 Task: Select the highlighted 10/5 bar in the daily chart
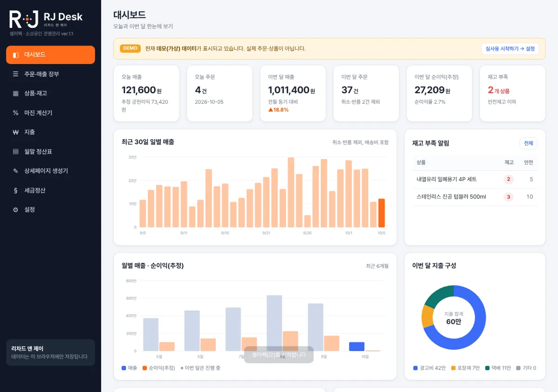381,213
